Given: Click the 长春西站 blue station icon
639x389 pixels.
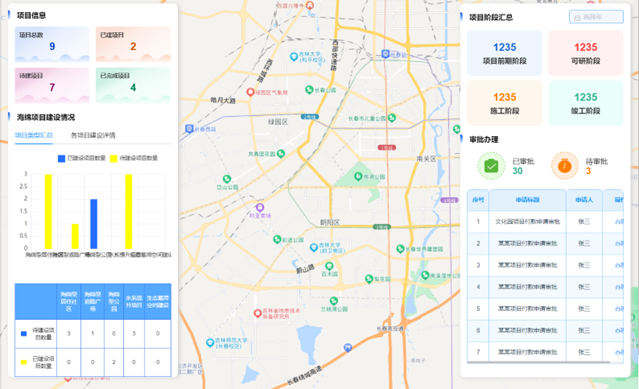Looking at the screenshot, I should 189,129.
